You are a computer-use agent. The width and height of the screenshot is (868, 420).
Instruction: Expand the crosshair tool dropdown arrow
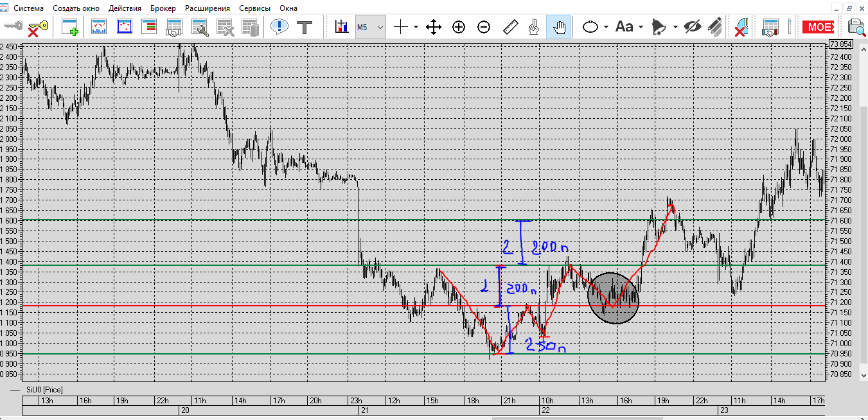416,27
